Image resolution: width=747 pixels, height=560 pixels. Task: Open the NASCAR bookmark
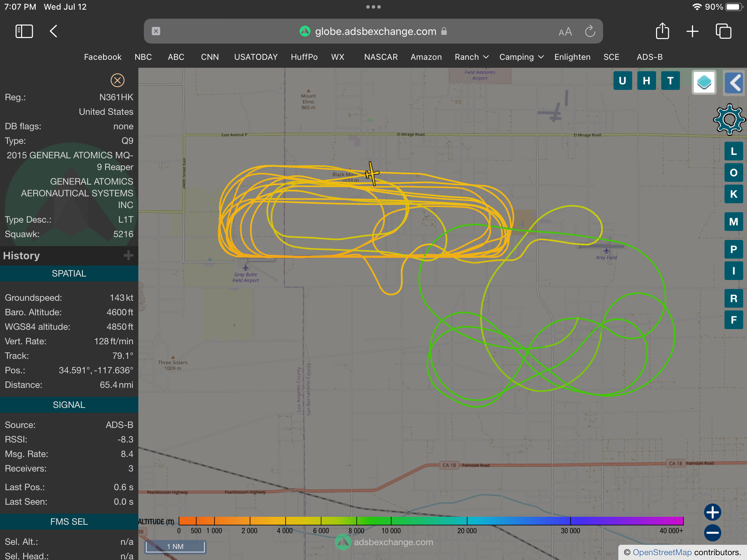pyautogui.click(x=381, y=57)
